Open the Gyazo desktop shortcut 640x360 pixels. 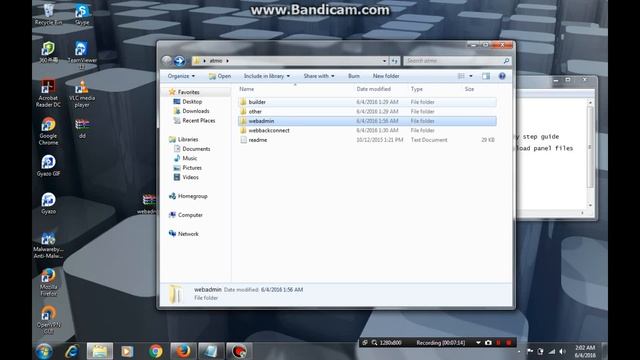48,203
